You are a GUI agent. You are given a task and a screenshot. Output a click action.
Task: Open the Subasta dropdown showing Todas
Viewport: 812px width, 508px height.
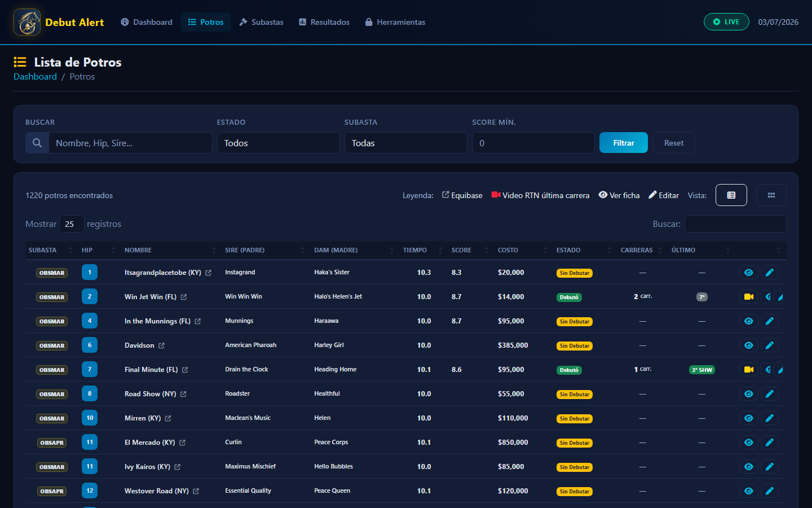[406, 143]
